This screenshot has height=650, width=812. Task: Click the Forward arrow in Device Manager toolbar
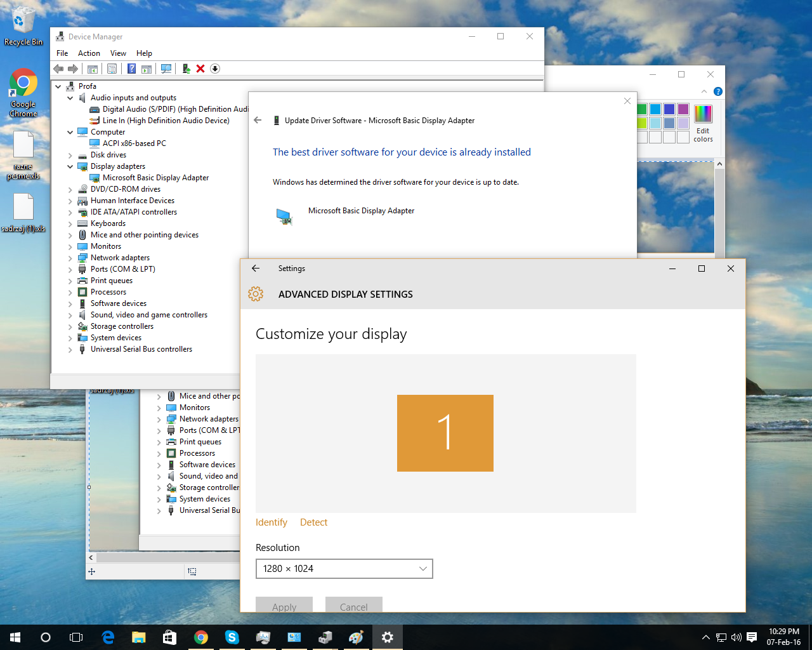(x=73, y=69)
